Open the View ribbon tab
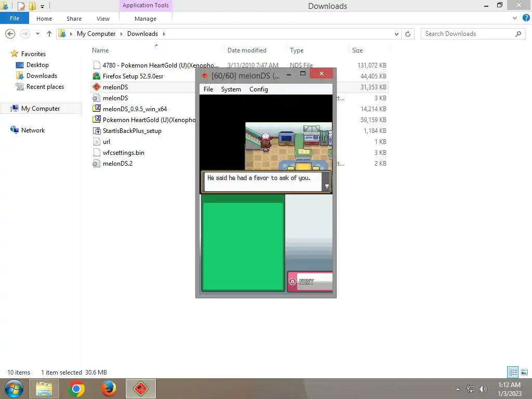532x399 pixels. coord(103,19)
